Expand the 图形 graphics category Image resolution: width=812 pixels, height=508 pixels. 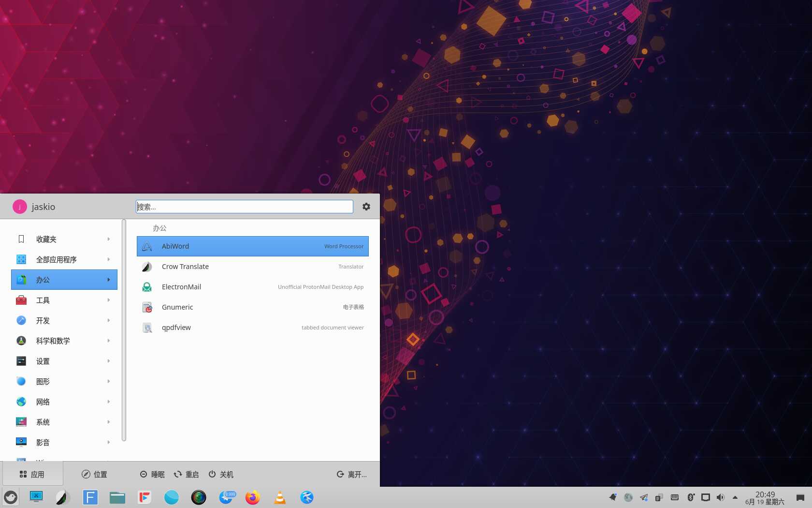64,381
